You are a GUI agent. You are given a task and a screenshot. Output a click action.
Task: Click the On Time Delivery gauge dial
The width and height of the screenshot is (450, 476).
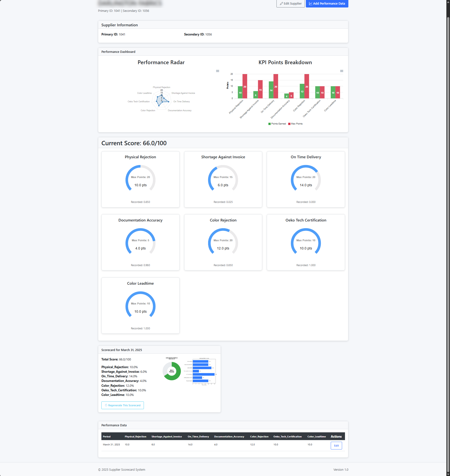[306, 179]
